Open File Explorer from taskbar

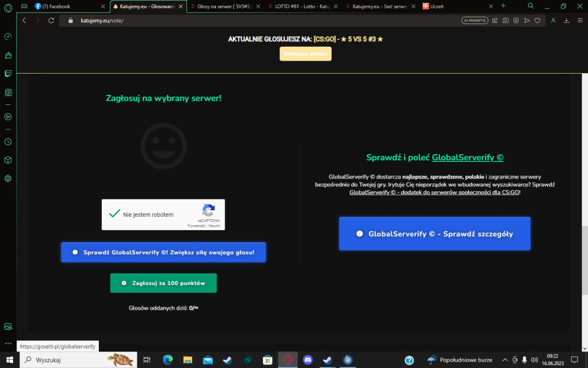188,360
